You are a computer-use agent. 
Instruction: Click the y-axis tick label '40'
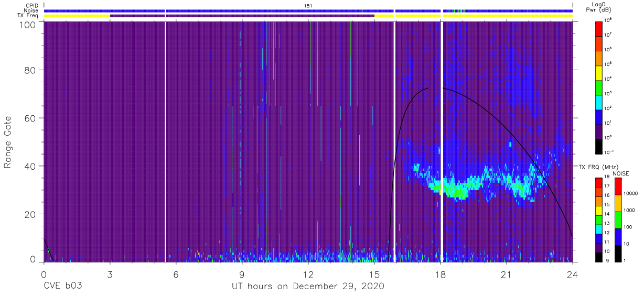[30, 166]
